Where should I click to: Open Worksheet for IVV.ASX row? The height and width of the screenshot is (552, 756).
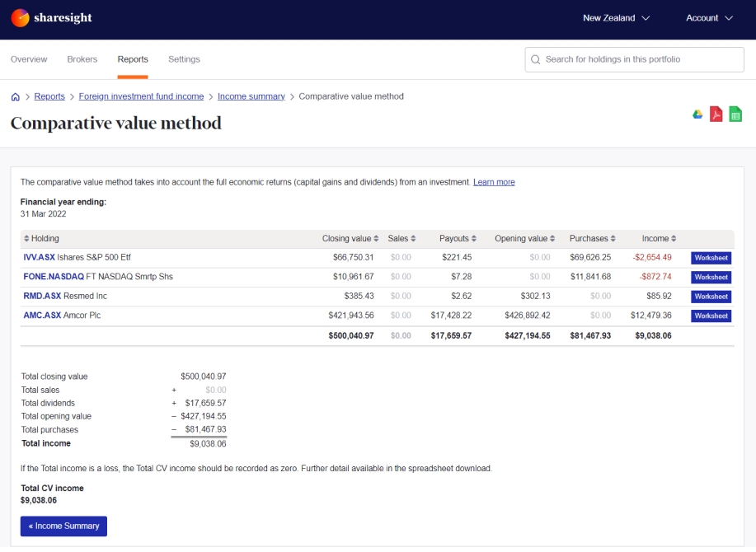(x=711, y=258)
